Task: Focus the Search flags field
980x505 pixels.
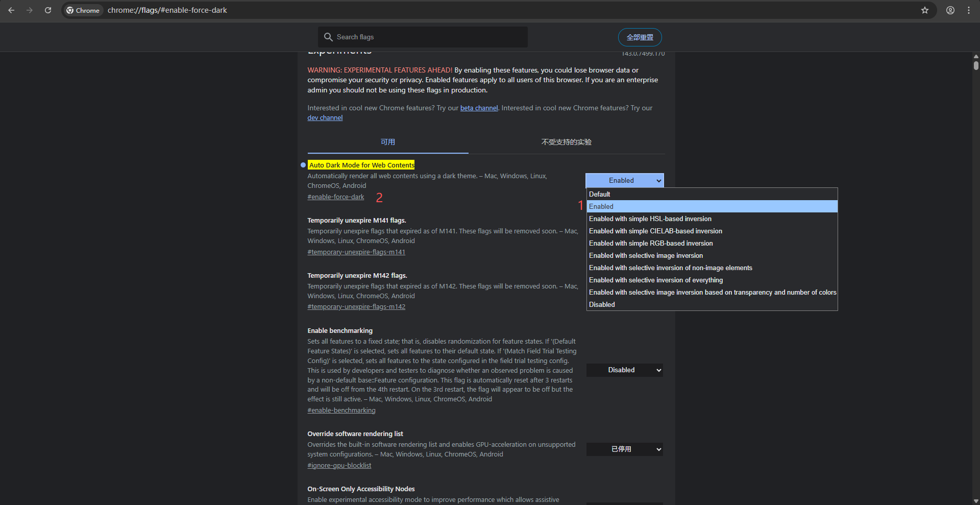Action: [x=423, y=37]
